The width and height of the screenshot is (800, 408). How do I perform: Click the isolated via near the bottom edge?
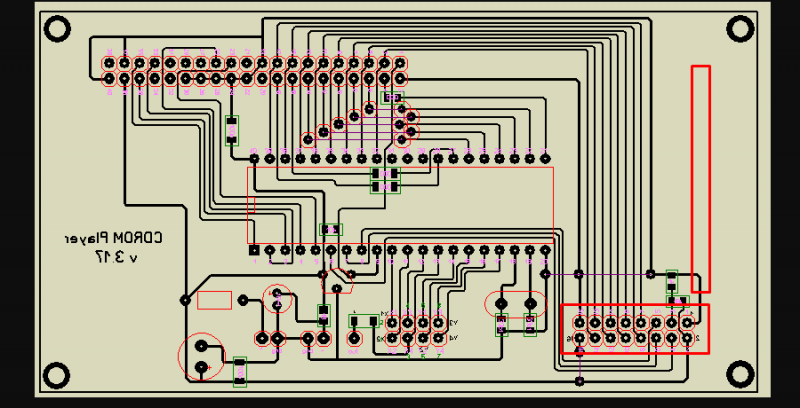[x=580, y=381]
